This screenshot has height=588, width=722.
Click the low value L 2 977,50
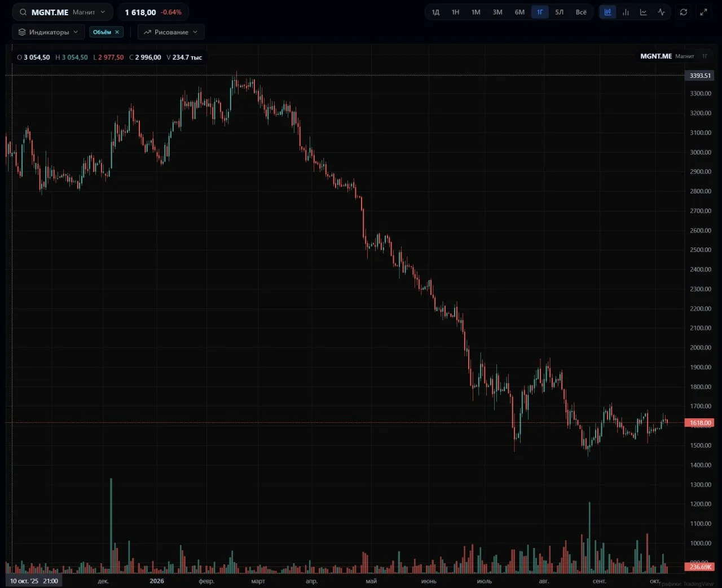(108, 58)
